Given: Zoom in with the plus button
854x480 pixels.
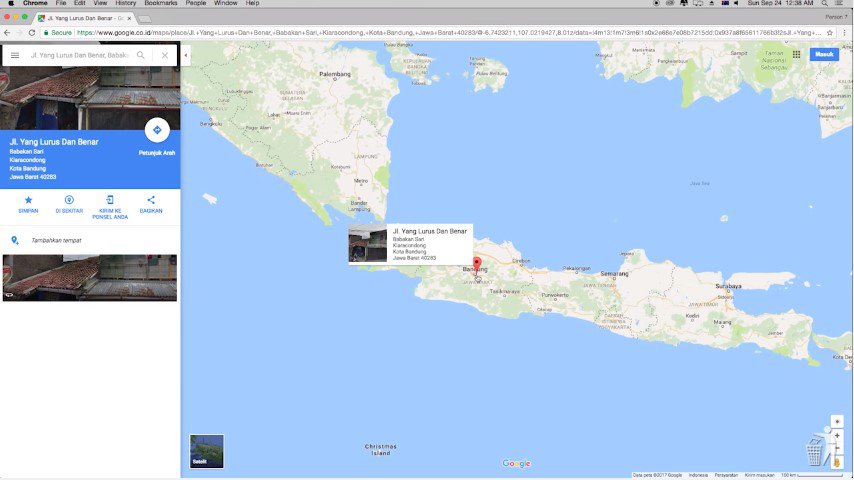Looking at the screenshot, I should click(837, 436).
